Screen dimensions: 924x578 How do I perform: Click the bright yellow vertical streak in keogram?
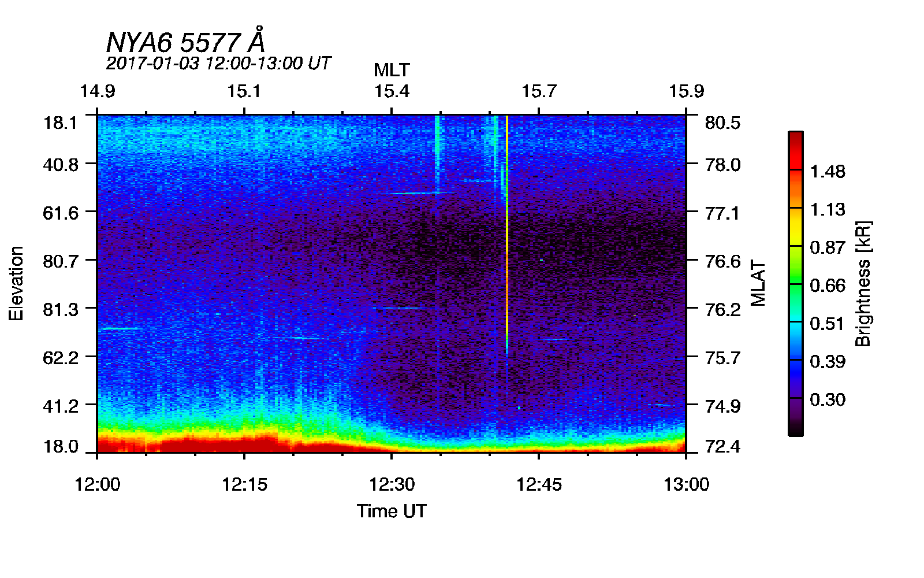coord(507,234)
